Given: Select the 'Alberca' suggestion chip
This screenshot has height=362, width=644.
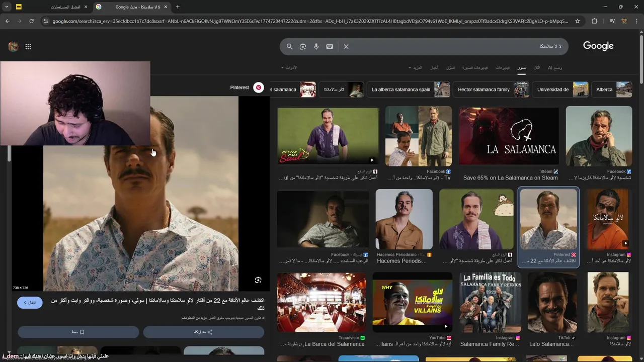Looking at the screenshot, I should coord(612,89).
